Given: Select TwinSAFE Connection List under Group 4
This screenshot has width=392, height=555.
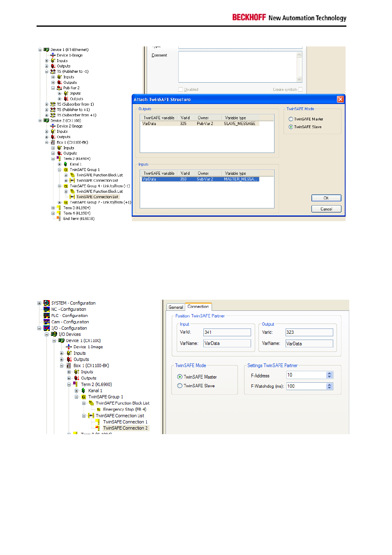Looking at the screenshot, I should pyautogui.click(x=97, y=197).
